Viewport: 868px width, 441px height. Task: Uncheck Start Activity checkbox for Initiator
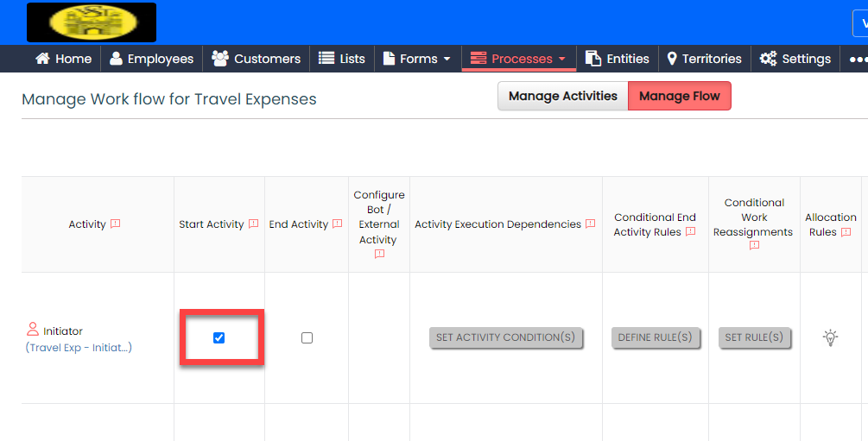pyautogui.click(x=219, y=337)
